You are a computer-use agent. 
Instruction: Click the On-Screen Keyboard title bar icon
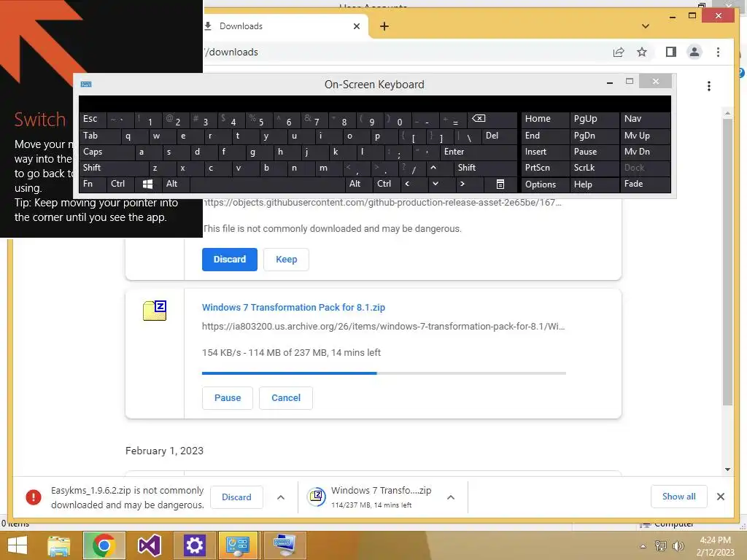[86, 85]
